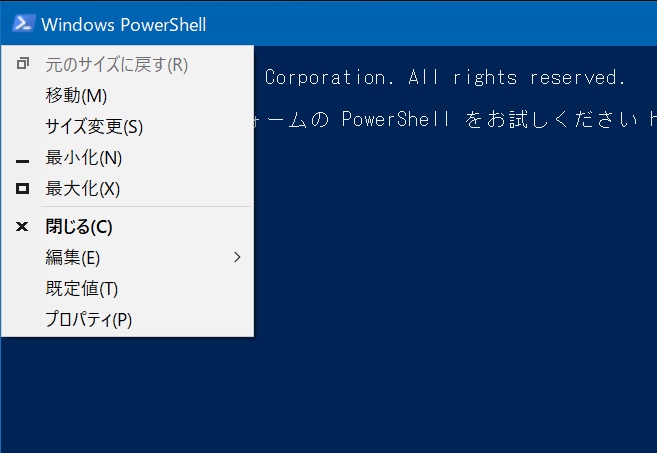
Task: Open プロパティ(P) properties dialog
Action: (x=127, y=319)
